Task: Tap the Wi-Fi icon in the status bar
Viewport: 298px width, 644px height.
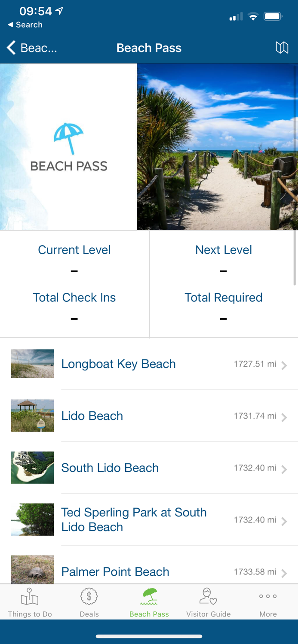Action: pos(253,16)
